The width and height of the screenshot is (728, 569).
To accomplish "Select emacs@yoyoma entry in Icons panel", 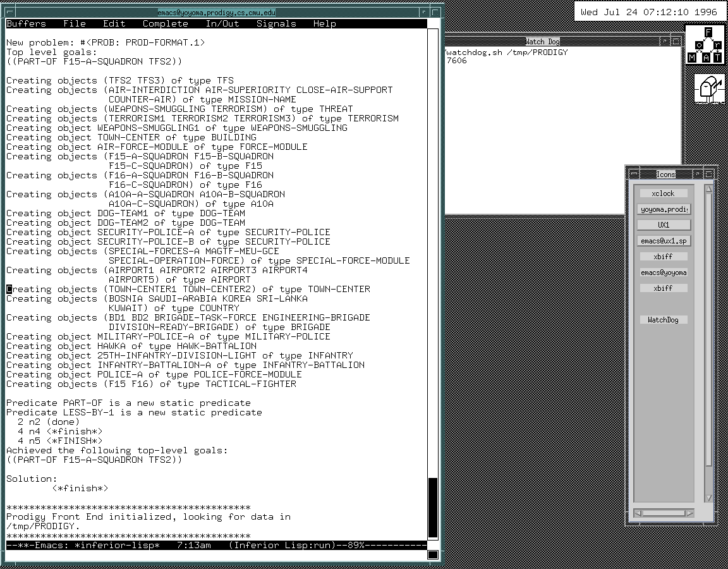I will pos(664,272).
